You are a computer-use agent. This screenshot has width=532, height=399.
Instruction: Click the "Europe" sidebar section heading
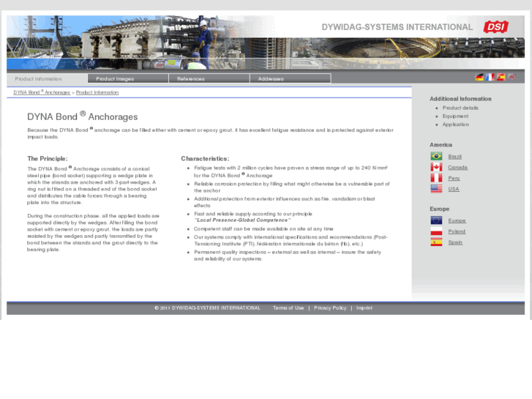coord(439,209)
